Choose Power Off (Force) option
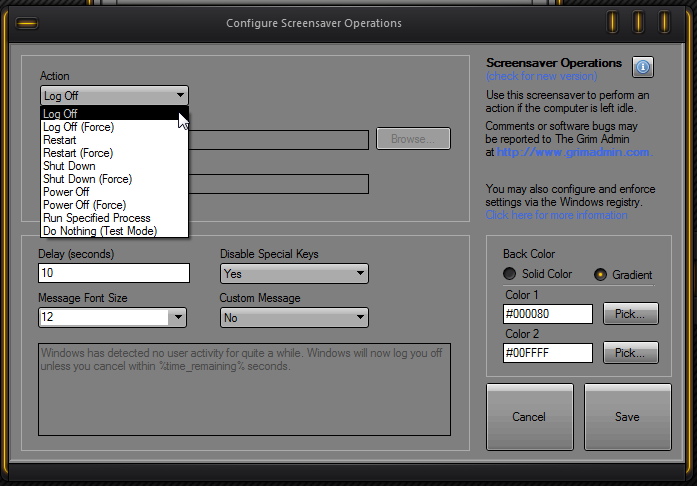The height and width of the screenshot is (486, 697). coord(114,205)
